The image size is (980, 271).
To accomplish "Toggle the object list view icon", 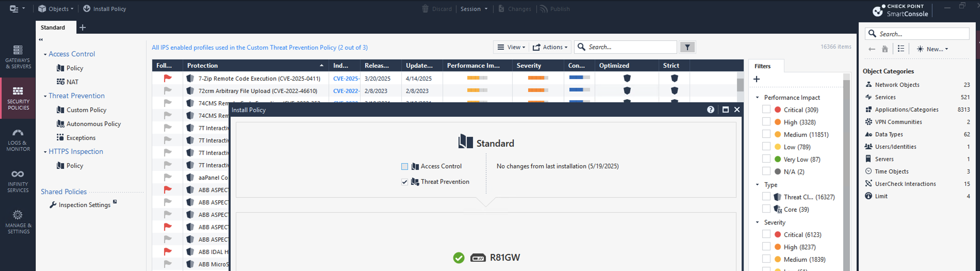I will [901, 49].
